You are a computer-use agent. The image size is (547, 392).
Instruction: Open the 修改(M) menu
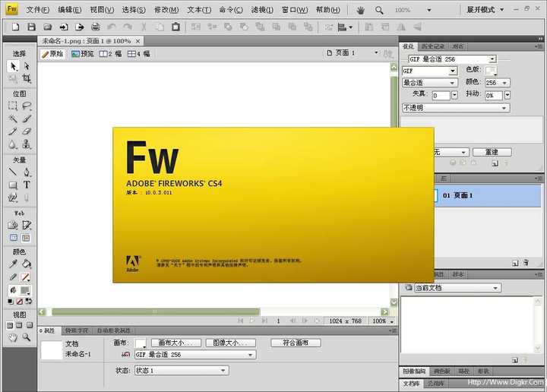click(166, 10)
